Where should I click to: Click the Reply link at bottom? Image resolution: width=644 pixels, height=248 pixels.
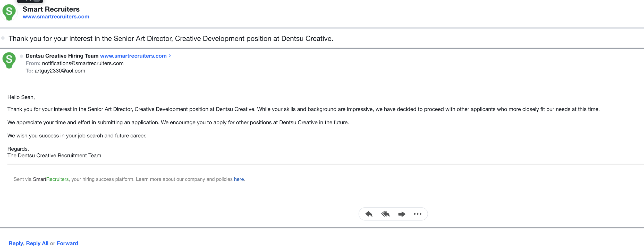point(16,243)
